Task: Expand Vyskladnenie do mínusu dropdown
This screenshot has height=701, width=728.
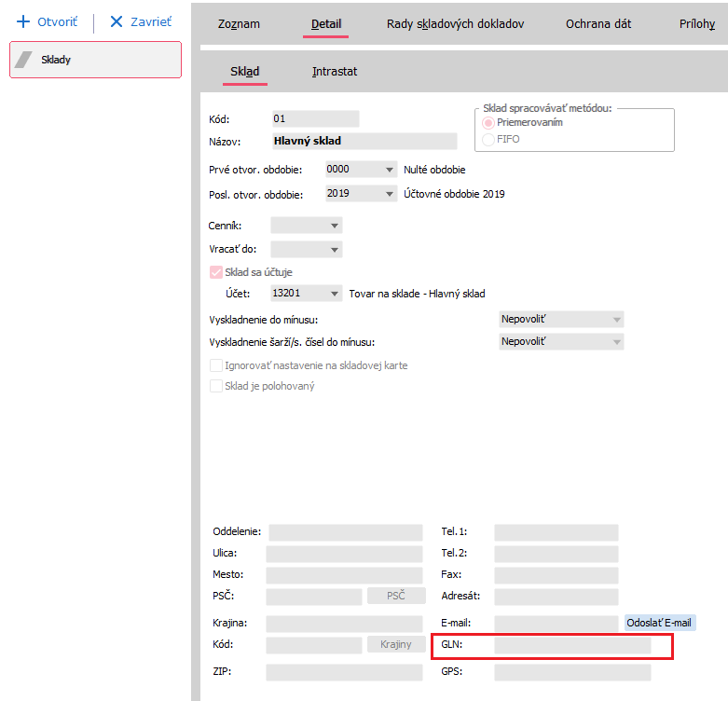Action: [615, 320]
